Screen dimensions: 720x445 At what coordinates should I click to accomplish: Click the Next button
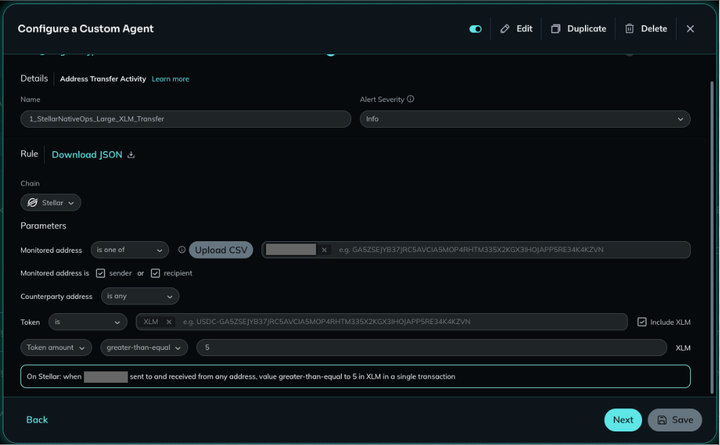tap(623, 420)
